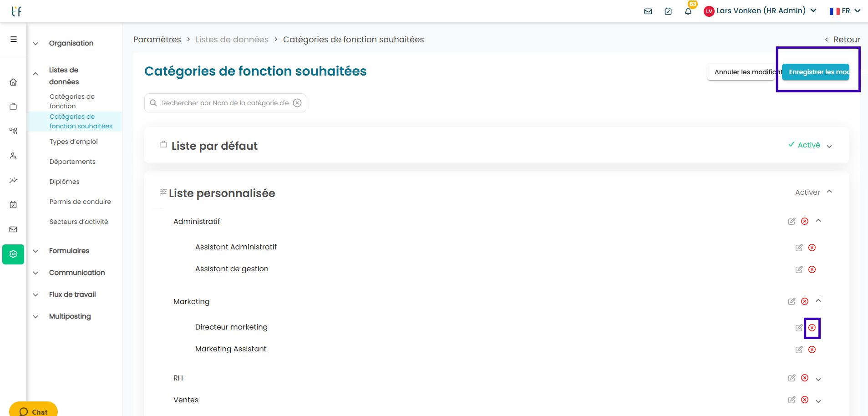Click the Retour link
Image resolution: width=868 pixels, height=416 pixels.
tap(843, 40)
